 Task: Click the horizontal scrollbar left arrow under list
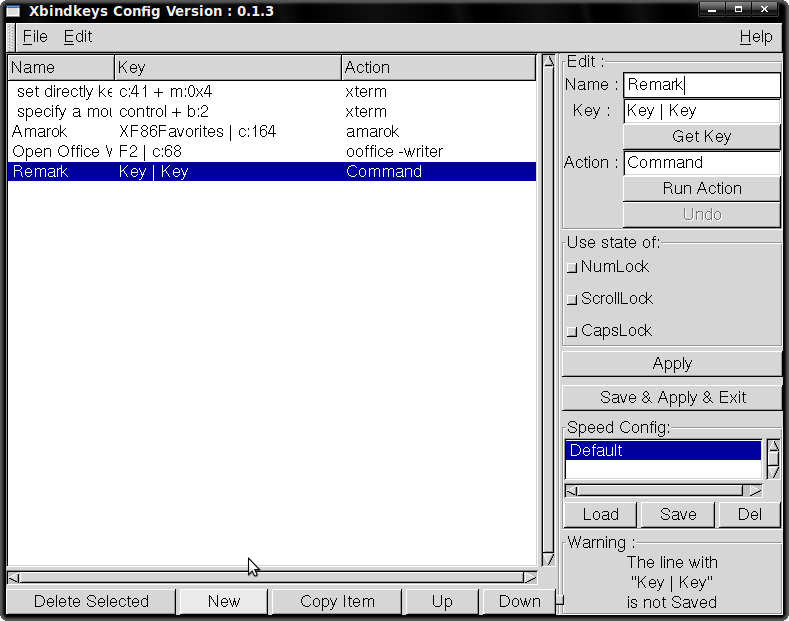click(x=13, y=577)
